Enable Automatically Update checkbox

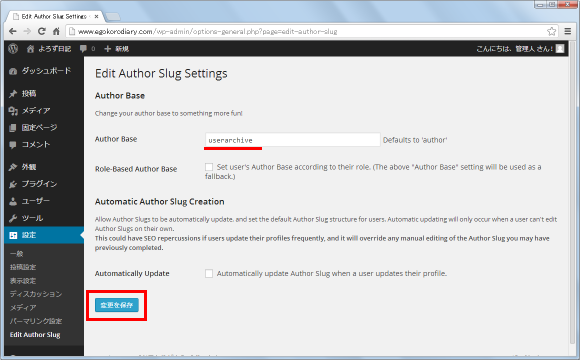tap(209, 273)
